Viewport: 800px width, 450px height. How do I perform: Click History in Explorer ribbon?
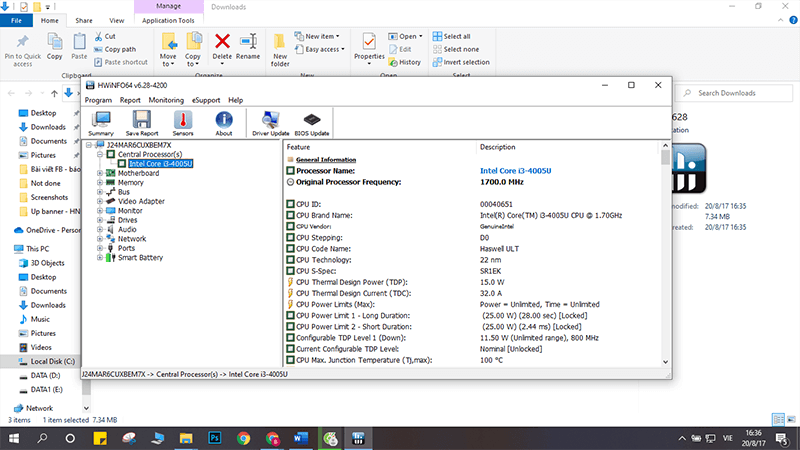coord(405,62)
